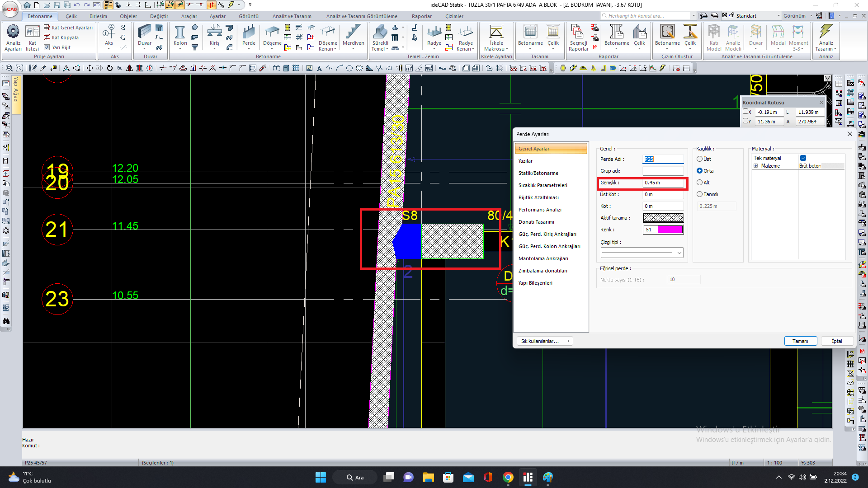Select the Tanımlı kaçıklık option
The image size is (868, 488).
tap(699, 194)
